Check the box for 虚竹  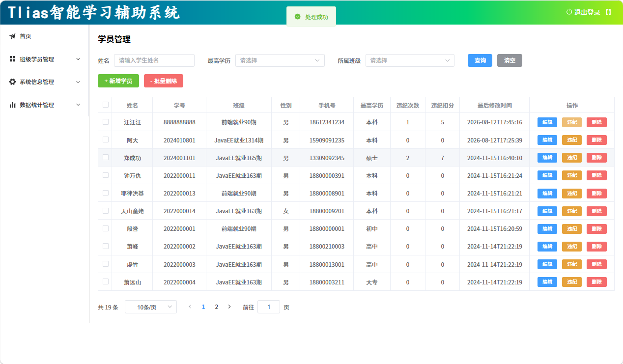pyautogui.click(x=106, y=264)
